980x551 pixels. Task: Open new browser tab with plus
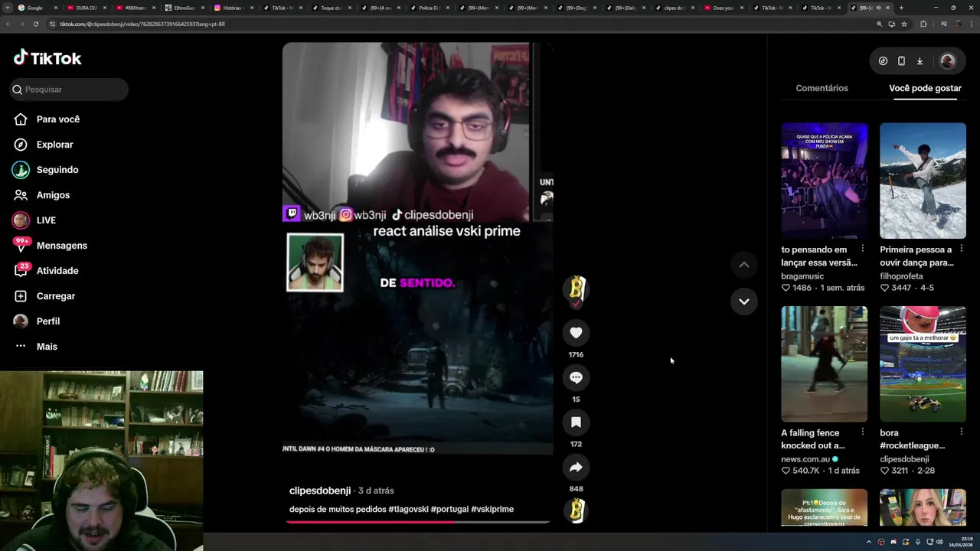coord(900,8)
